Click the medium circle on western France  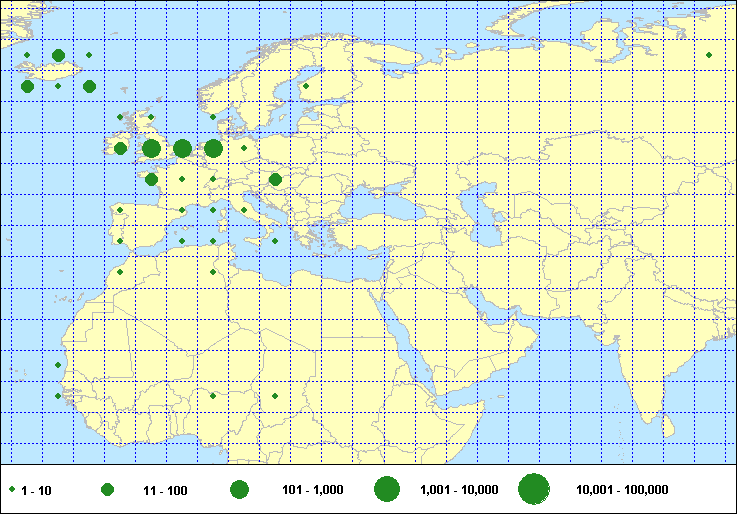151,180
